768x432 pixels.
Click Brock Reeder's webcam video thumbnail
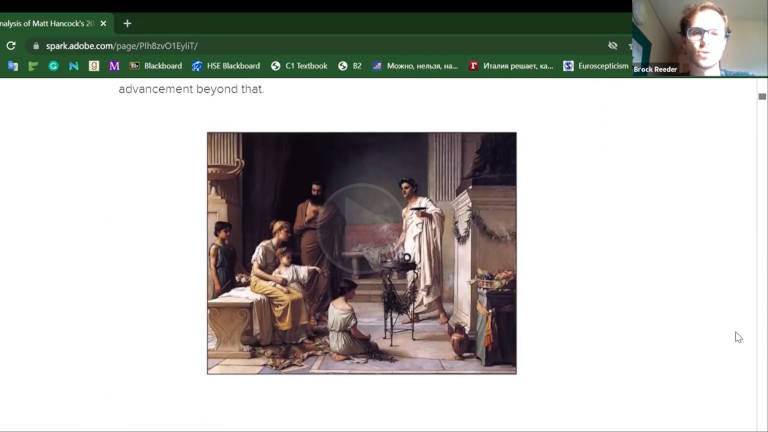700,38
